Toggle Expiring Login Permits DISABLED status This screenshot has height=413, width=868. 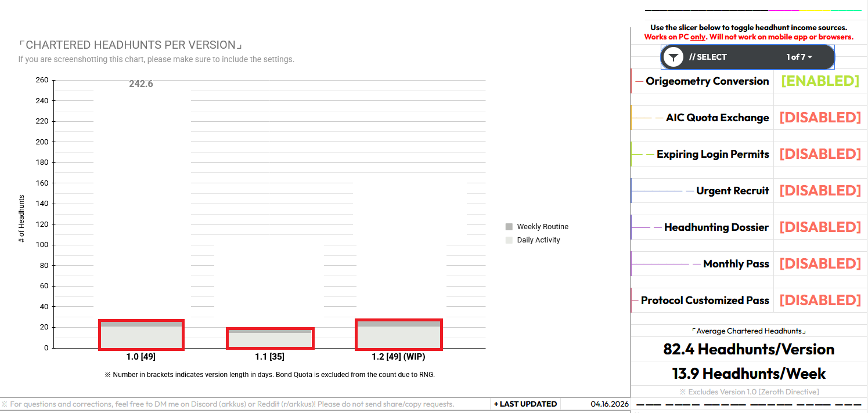(820, 154)
